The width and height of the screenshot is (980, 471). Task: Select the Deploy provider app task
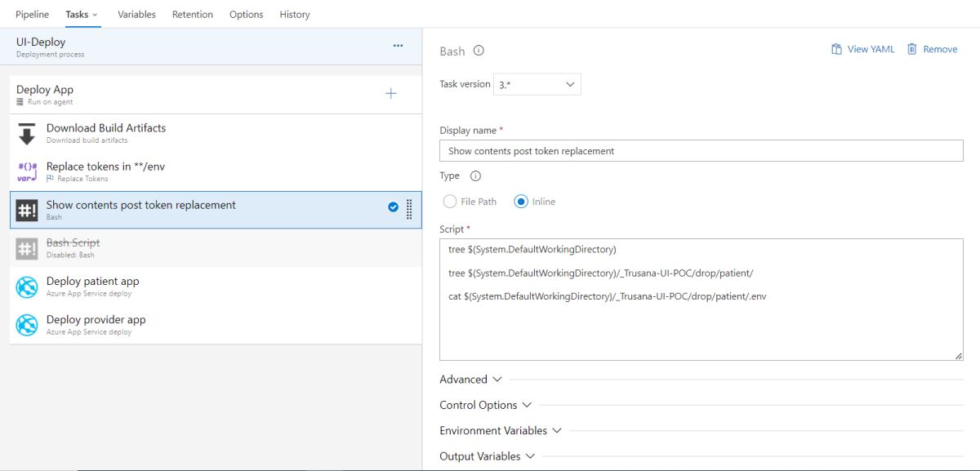click(216, 325)
